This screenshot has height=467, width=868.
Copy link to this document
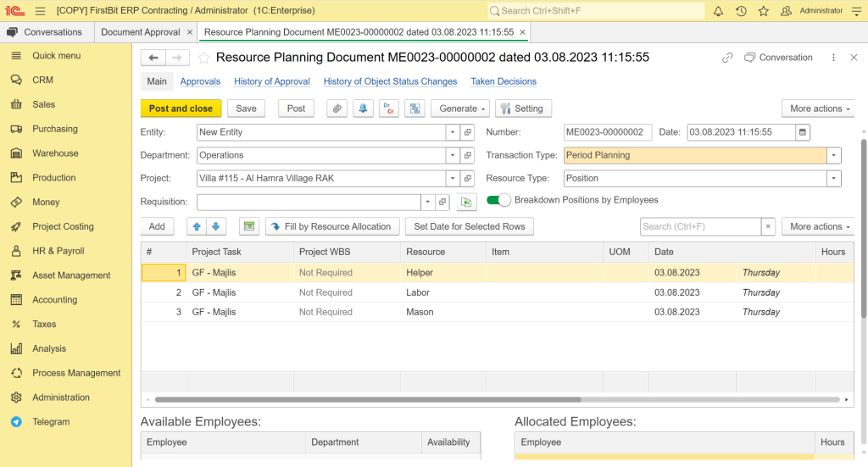click(726, 58)
